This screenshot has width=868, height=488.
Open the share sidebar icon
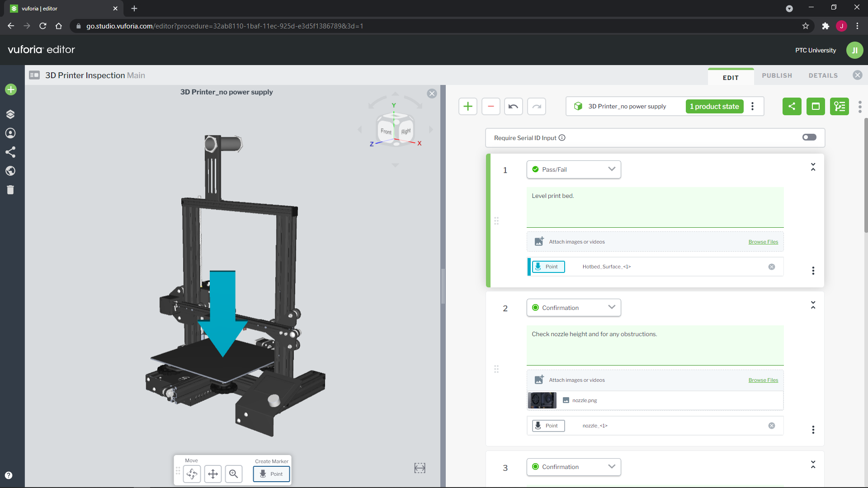(x=10, y=152)
